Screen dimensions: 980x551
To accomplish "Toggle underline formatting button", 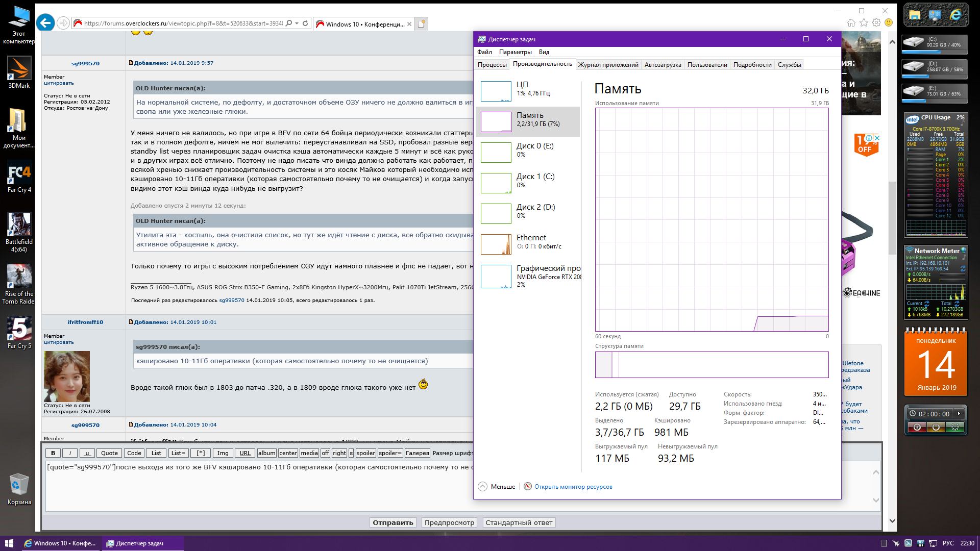I will tap(87, 453).
